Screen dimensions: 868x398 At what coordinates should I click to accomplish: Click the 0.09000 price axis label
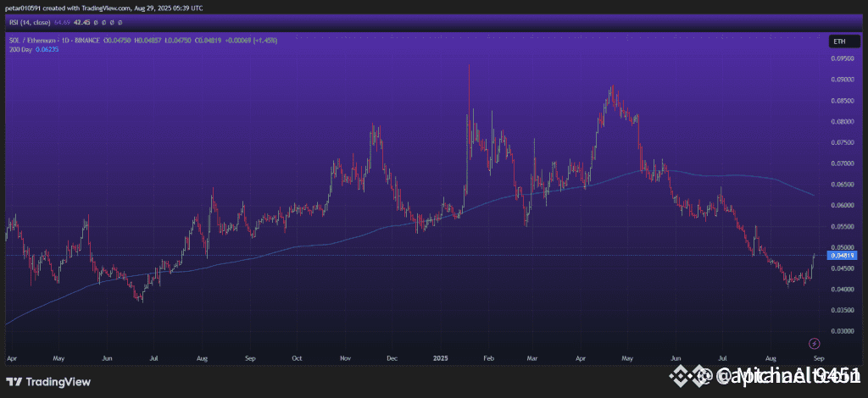pyautogui.click(x=843, y=79)
